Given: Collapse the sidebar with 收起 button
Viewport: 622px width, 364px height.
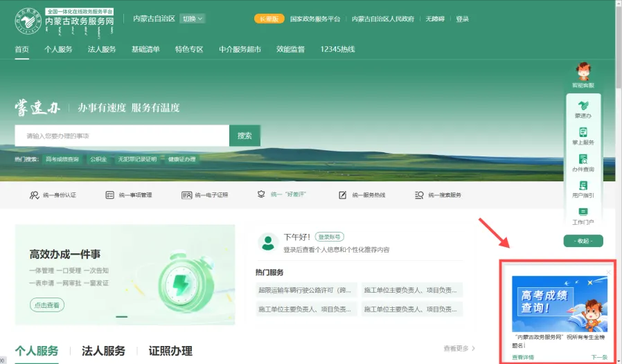Looking at the screenshot, I should (x=583, y=241).
